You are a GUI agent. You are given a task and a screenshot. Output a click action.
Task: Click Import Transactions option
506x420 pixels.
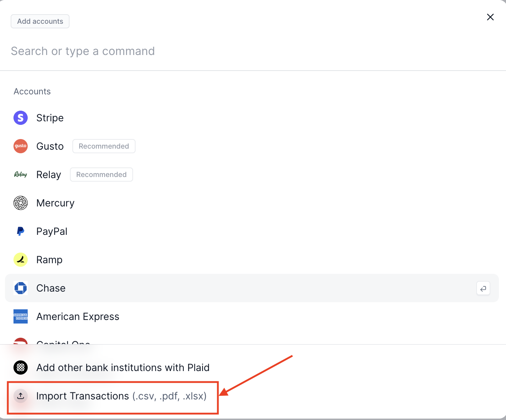coord(122,396)
